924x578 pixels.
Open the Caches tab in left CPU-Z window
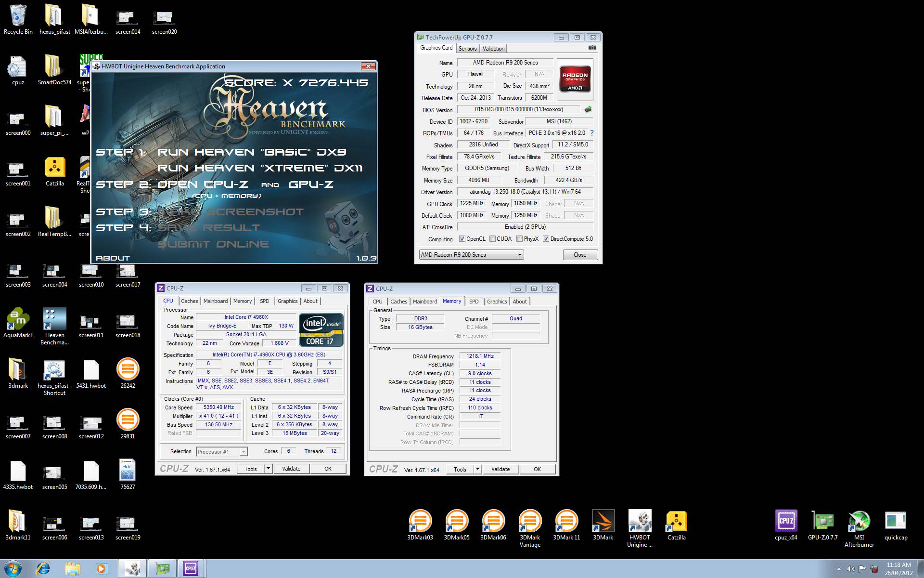coord(190,301)
